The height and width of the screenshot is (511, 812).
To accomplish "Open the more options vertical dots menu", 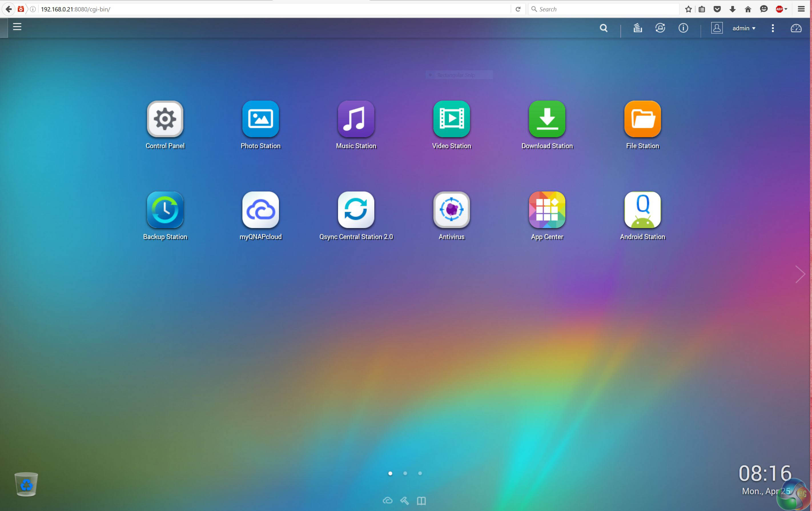I will coord(773,28).
